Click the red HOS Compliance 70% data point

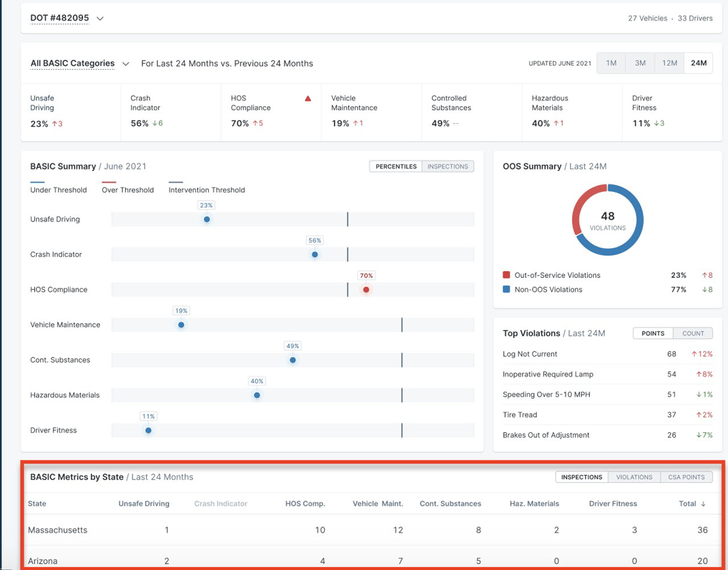366,290
